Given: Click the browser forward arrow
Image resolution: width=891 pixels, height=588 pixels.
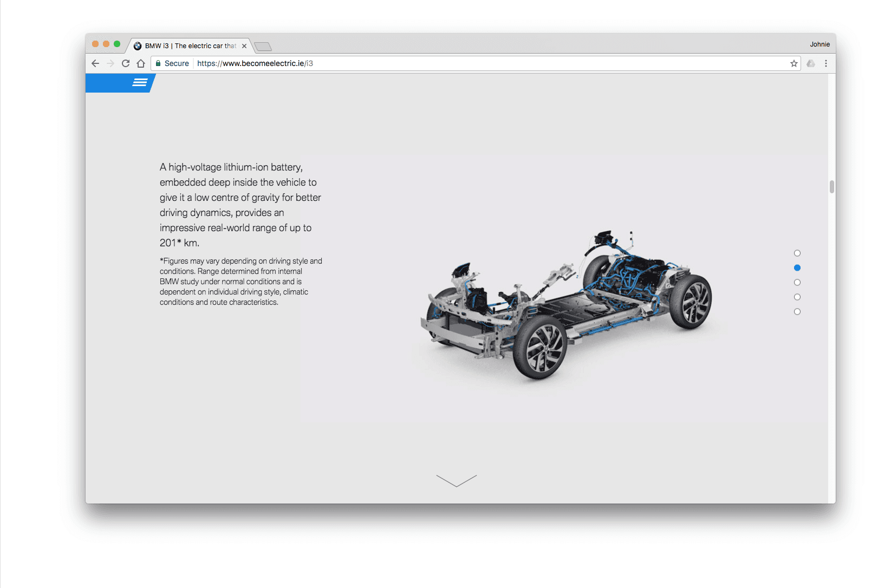Looking at the screenshot, I should tap(110, 63).
